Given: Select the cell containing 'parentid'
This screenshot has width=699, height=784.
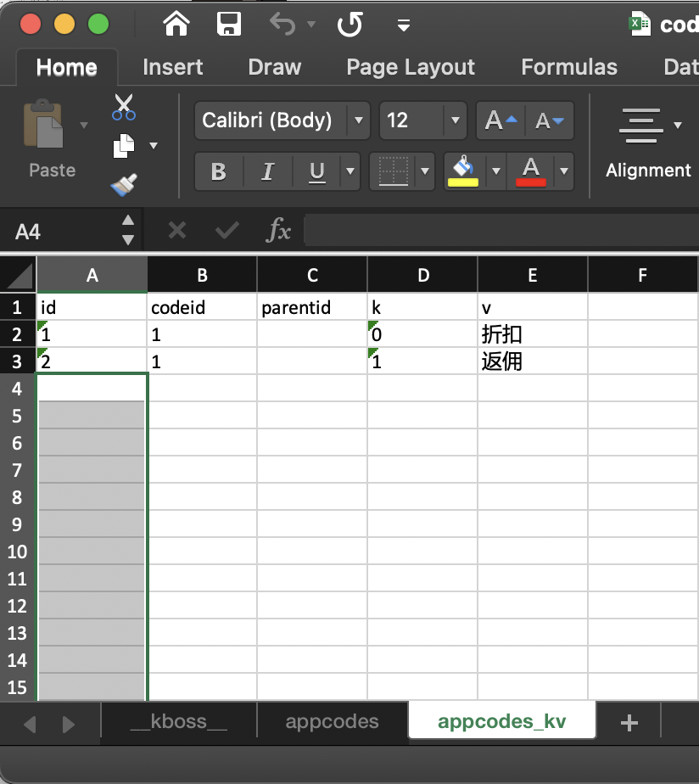Looking at the screenshot, I should click(312, 307).
